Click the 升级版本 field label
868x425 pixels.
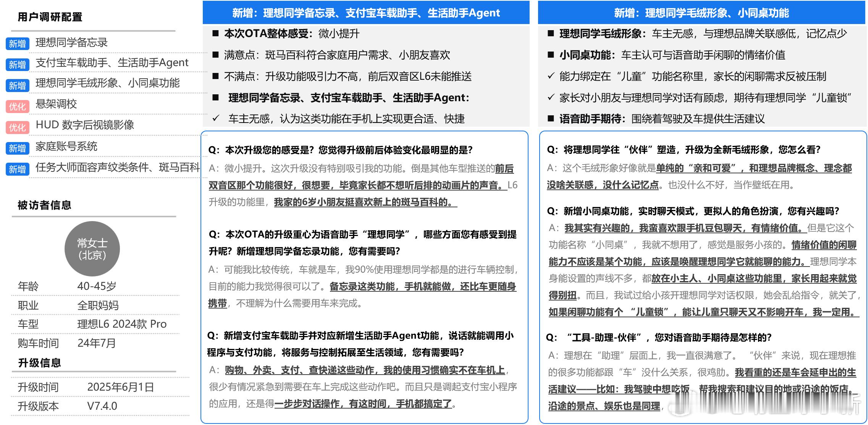pyautogui.click(x=38, y=406)
